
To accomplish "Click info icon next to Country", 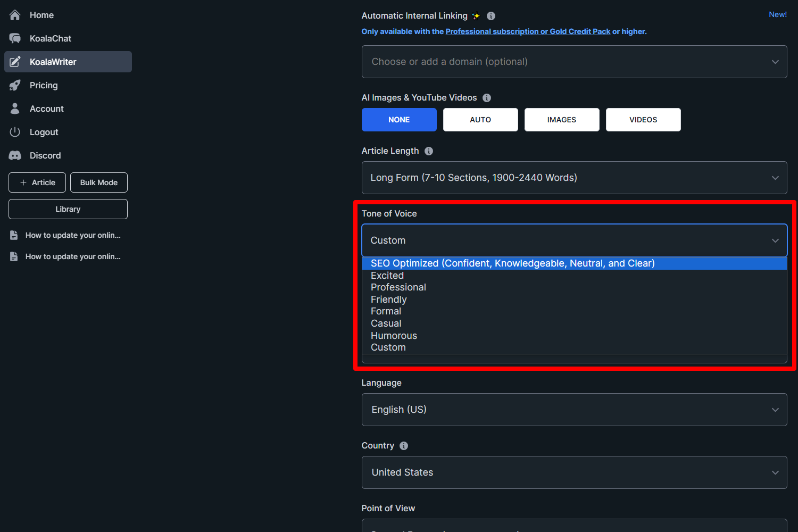I will (x=404, y=446).
